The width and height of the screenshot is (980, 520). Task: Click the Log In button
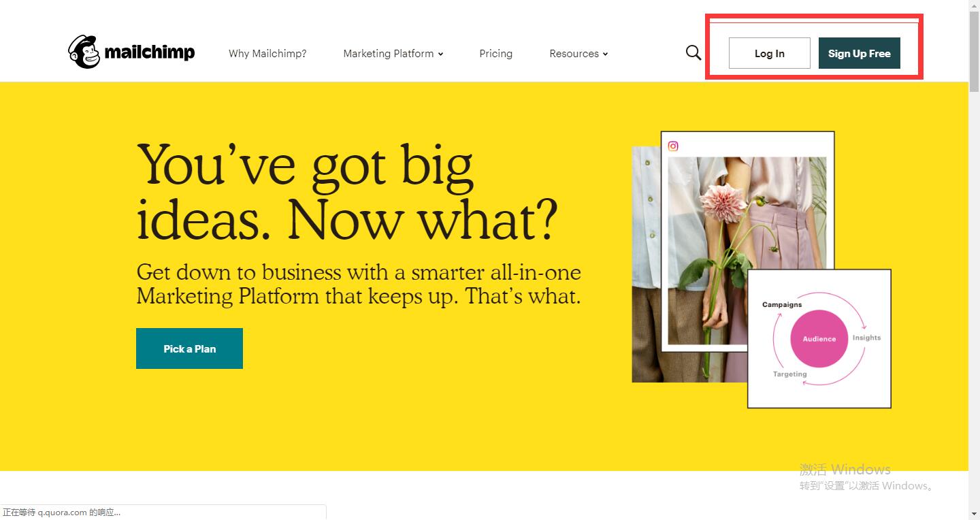point(770,53)
